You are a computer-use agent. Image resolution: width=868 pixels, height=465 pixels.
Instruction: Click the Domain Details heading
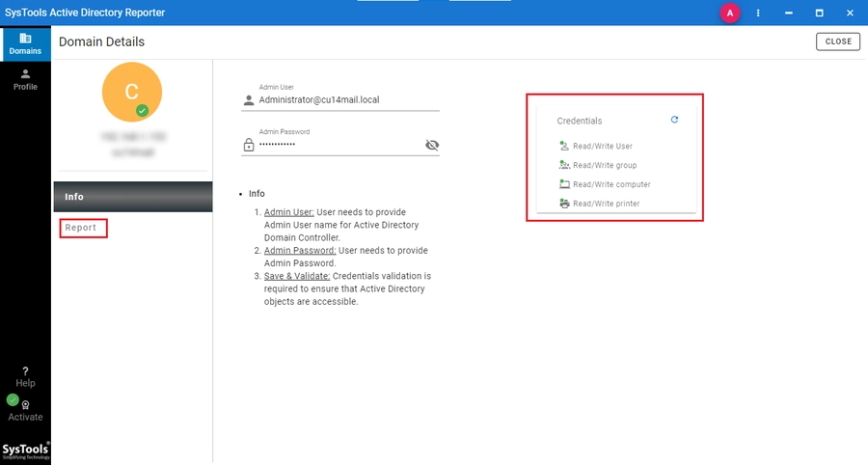(x=102, y=42)
